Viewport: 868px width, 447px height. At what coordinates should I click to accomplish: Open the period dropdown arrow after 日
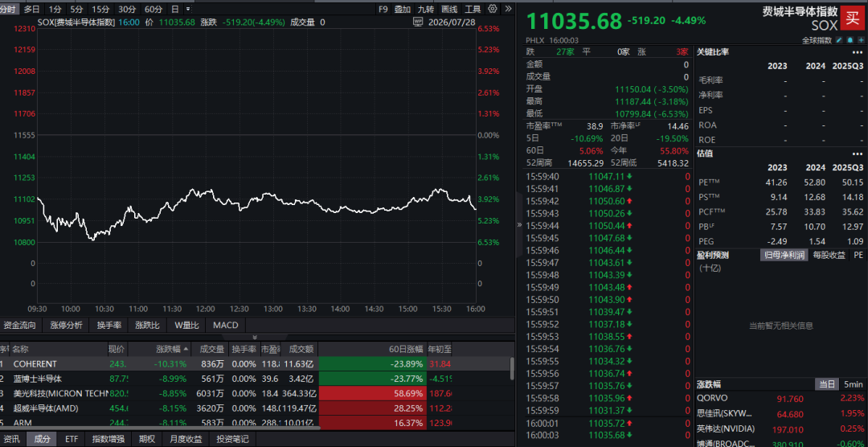tap(188, 9)
